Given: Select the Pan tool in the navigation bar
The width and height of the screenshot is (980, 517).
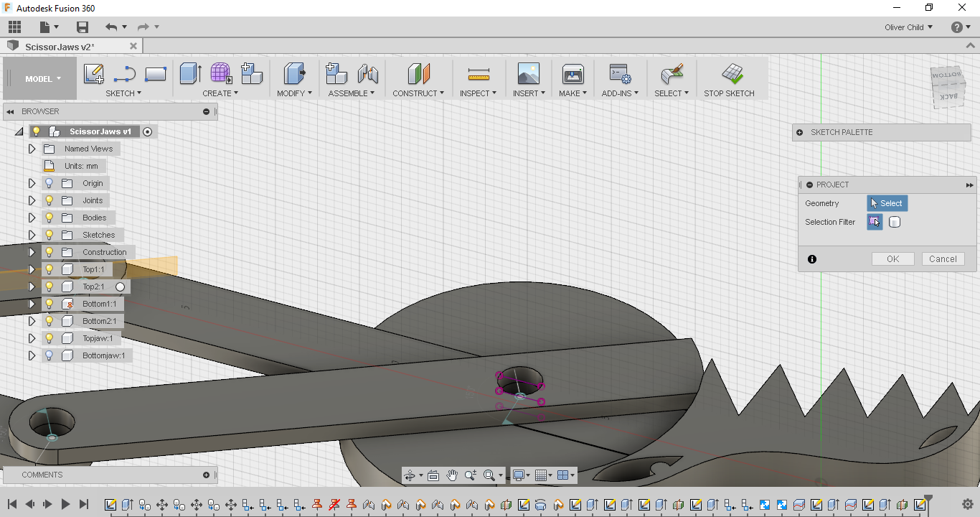Looking at the screenshot, I should click(x=452, y=475).
